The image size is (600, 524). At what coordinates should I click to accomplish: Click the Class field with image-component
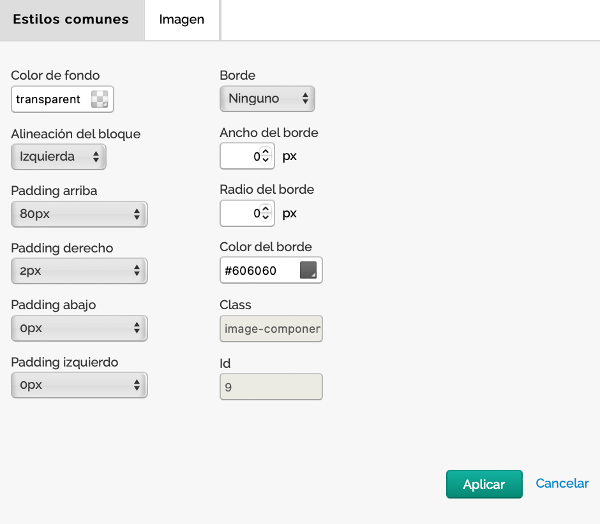pyautogui.click(x=271, y=329)
